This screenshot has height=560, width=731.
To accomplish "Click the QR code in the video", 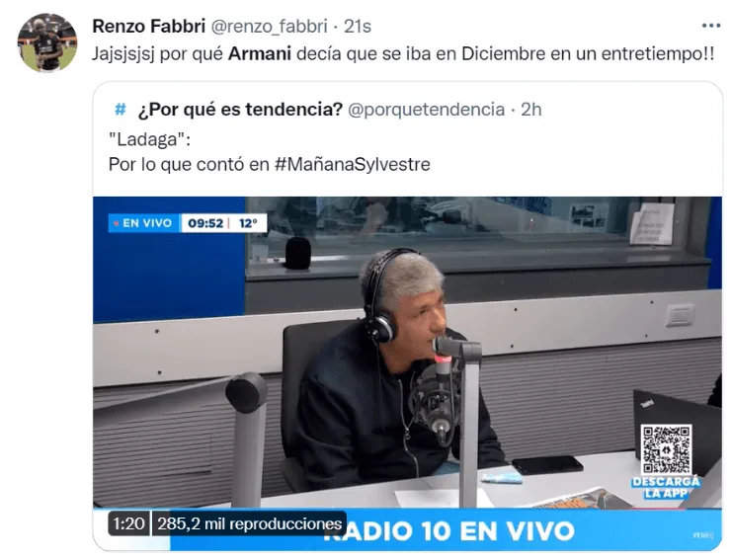I will point(666,449).
